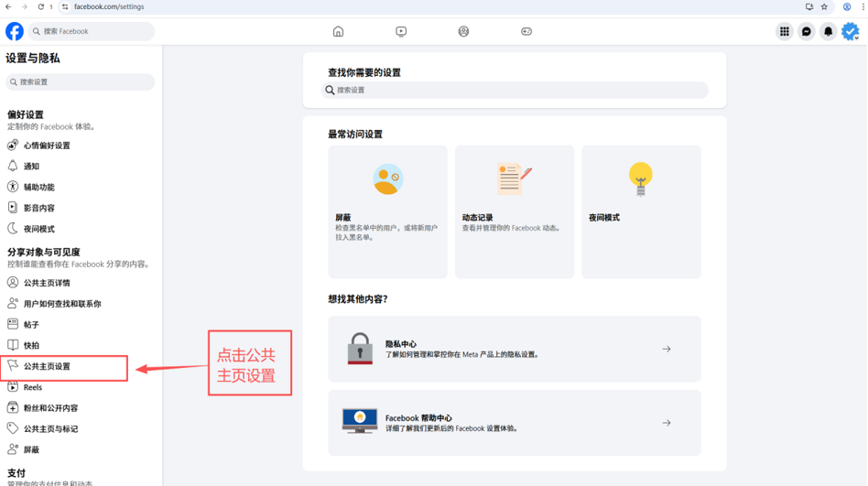The height and width of the screenshot is (486, 868).
Task: Click the Facebook logo icon
Action: [15, 31]
